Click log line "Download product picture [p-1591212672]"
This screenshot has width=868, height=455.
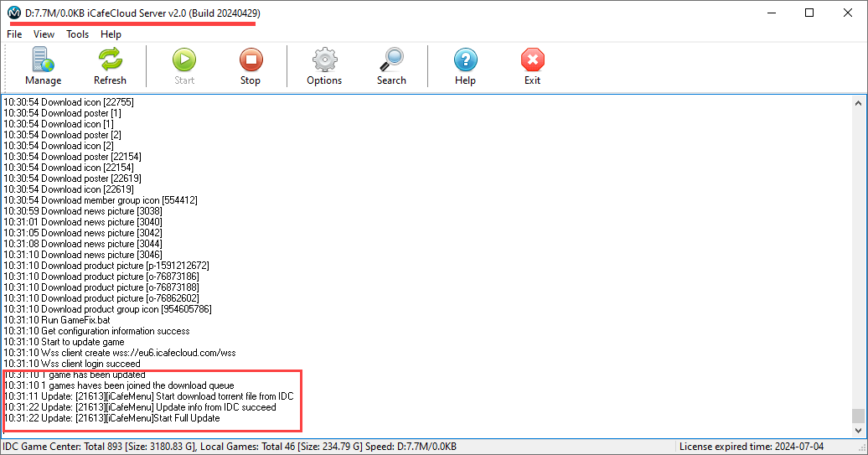pyautogui.click(x=106, y=265)
